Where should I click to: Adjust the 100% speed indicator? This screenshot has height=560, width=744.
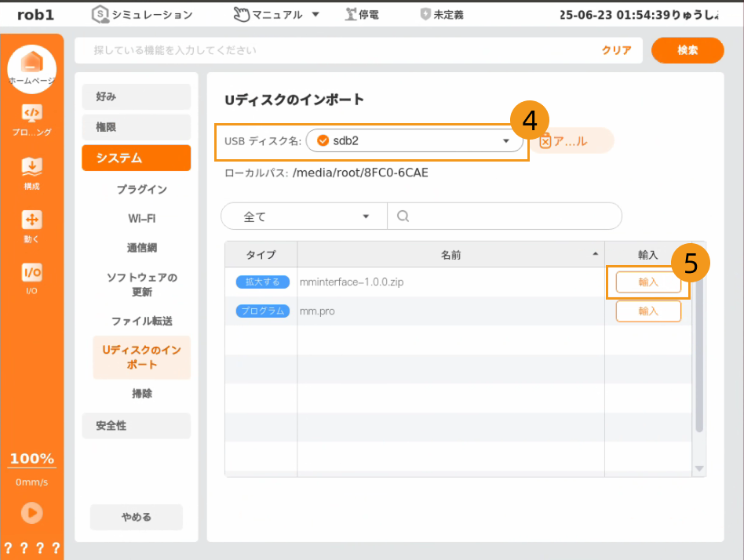click(x=31, y=459)
